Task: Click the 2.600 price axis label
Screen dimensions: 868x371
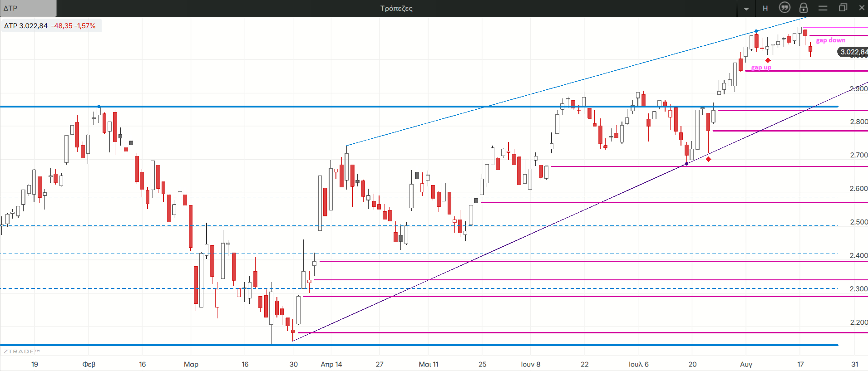Action: 859,189
